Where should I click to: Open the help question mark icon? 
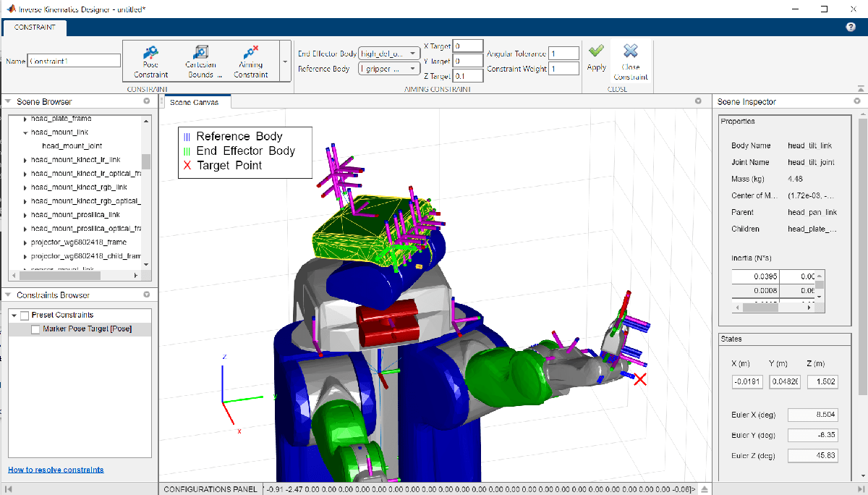point(851,27)
